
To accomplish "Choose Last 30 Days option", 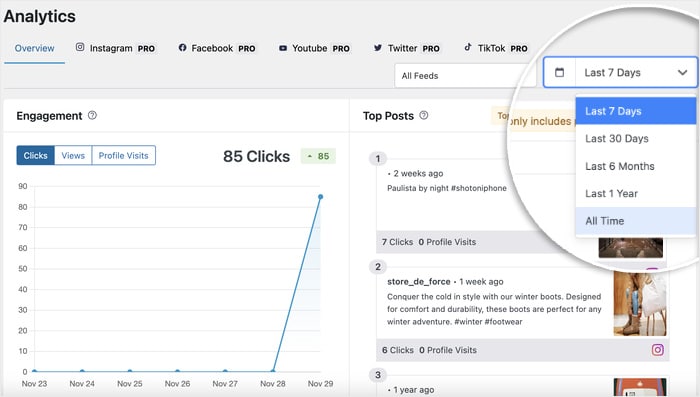I will pyautogui.click(x=636, y=138).
